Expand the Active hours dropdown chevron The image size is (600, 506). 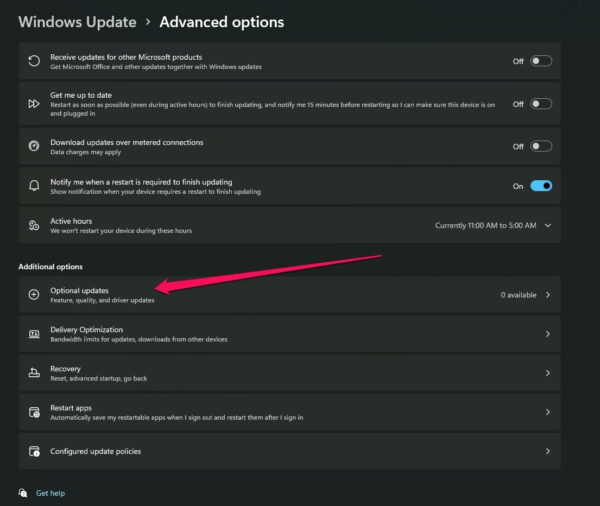[x=548, y=225]
